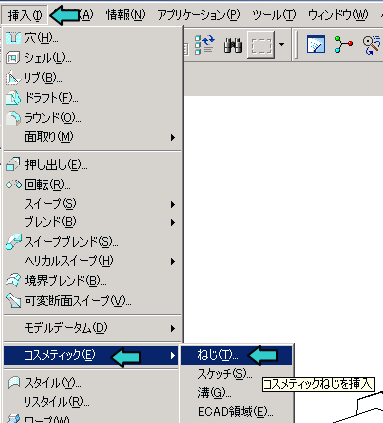This screenshot has width=383, height=423.
Task: Select 可変断面スイープ(V)... feature
Action: (93, 301)
